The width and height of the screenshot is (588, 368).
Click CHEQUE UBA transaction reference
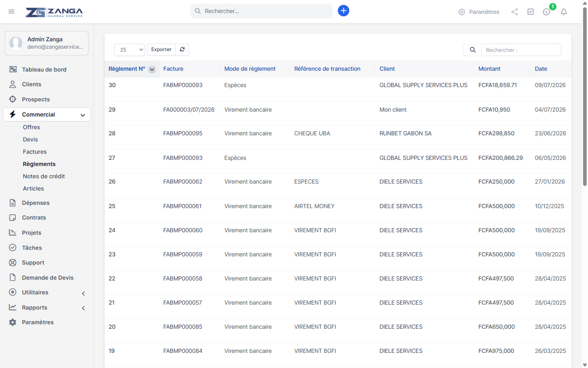312,133
